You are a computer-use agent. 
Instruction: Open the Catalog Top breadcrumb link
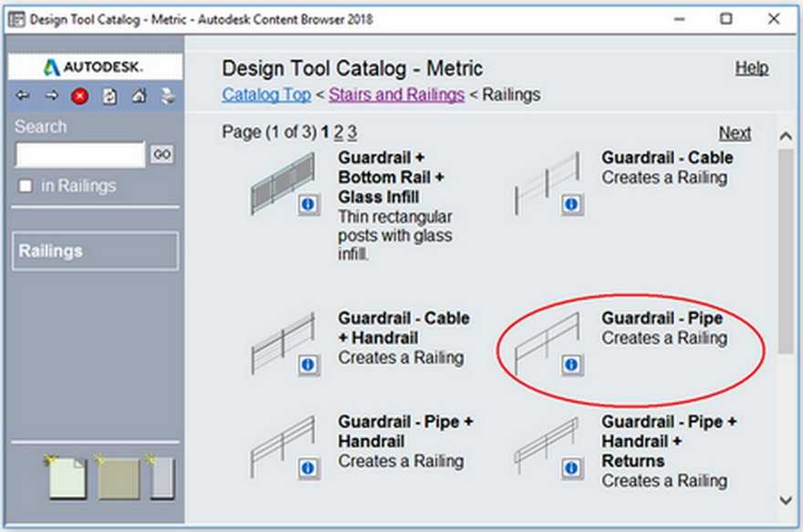coord(266,95)
